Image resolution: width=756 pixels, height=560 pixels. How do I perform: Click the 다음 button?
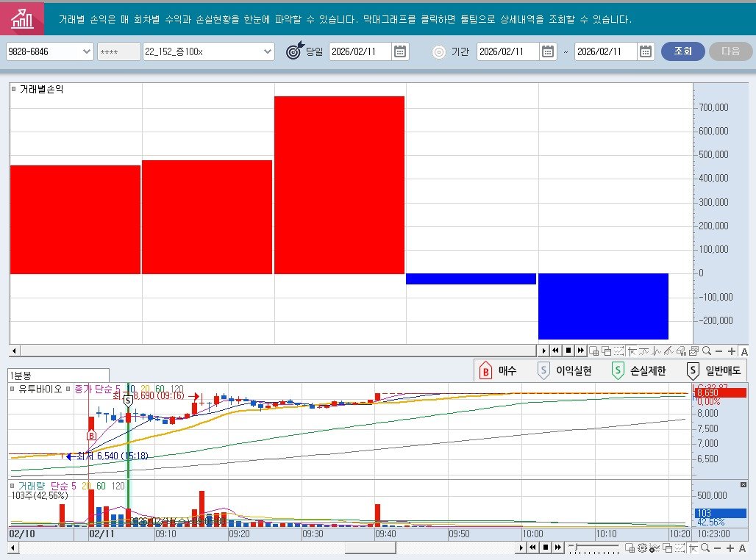click(730, 51)
